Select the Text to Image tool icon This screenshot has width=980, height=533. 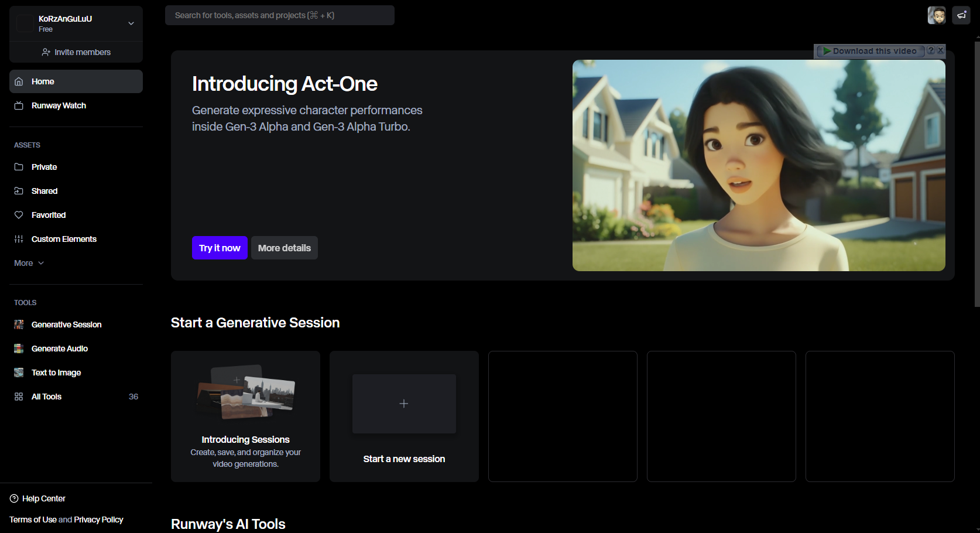19,373
